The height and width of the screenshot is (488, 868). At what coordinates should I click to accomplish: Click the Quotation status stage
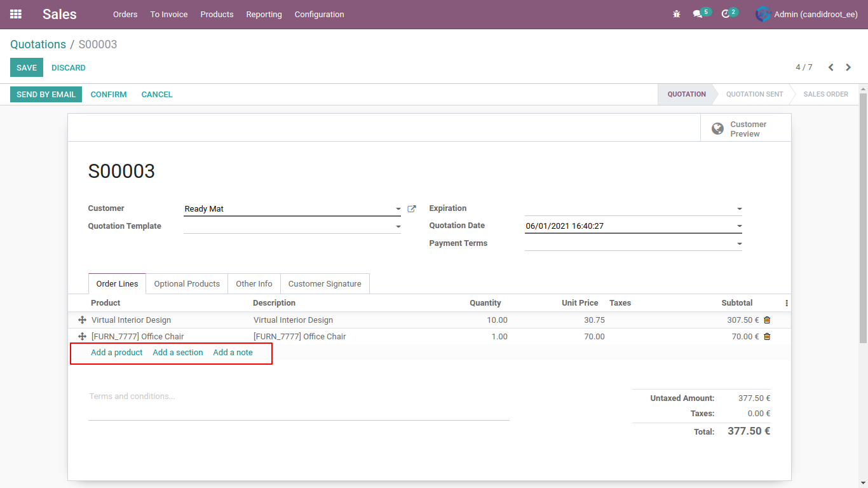[686, 94]
